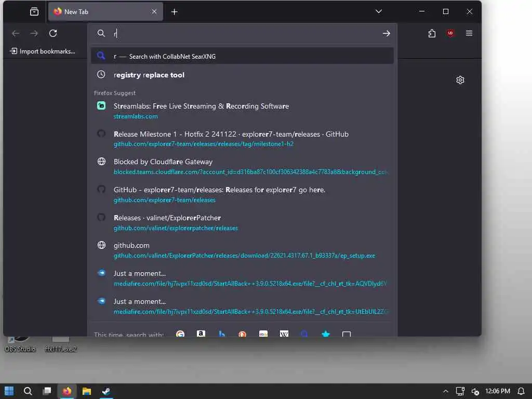The image size is (532, 399).
Task: Open Releases valinet/ExplorerPatcher suggestion
Action: (242, 222)
